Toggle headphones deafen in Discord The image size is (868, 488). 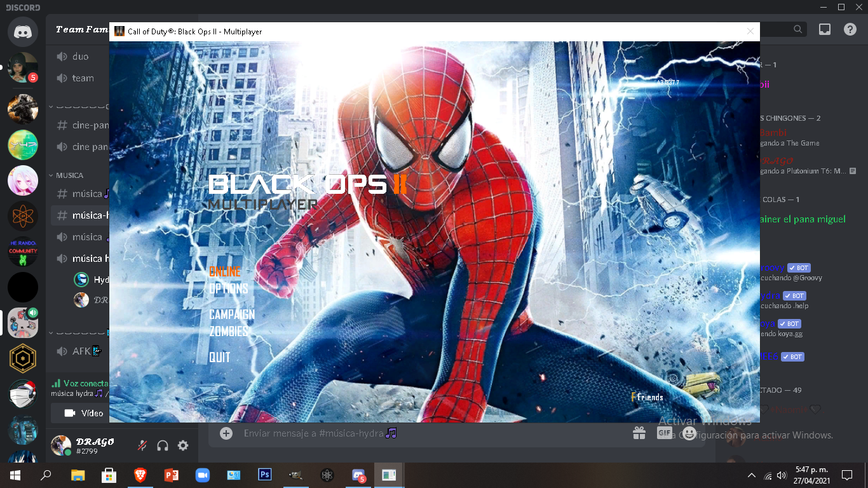tap(163, 445)
